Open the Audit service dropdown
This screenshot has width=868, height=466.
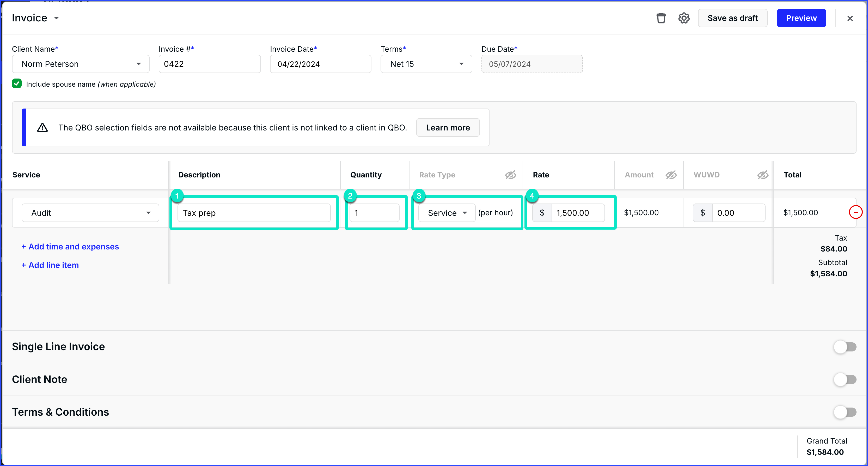pyautogui.click(x=90, y=213)
